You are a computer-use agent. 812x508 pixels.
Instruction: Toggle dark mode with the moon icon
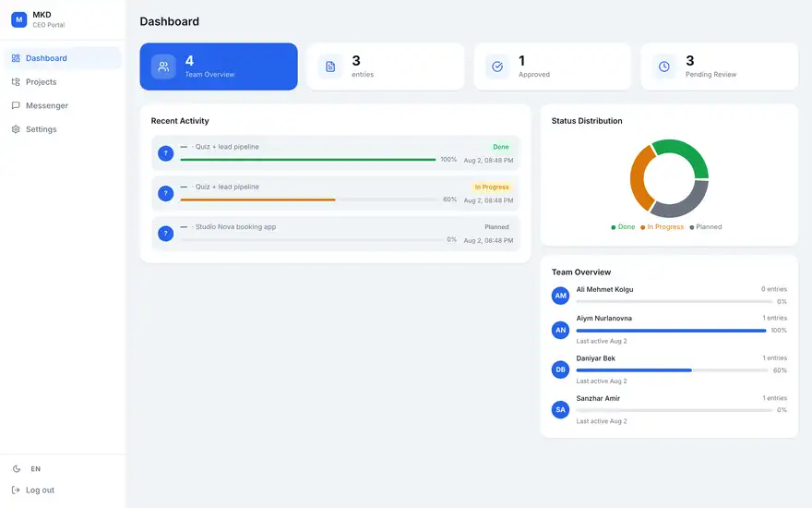[17, 468]
